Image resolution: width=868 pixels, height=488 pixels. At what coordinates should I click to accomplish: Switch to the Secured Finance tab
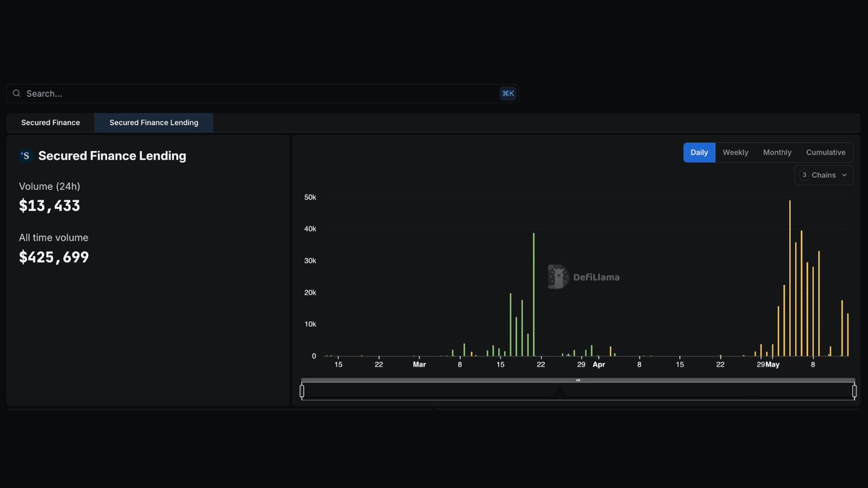[x=51, y=123]
